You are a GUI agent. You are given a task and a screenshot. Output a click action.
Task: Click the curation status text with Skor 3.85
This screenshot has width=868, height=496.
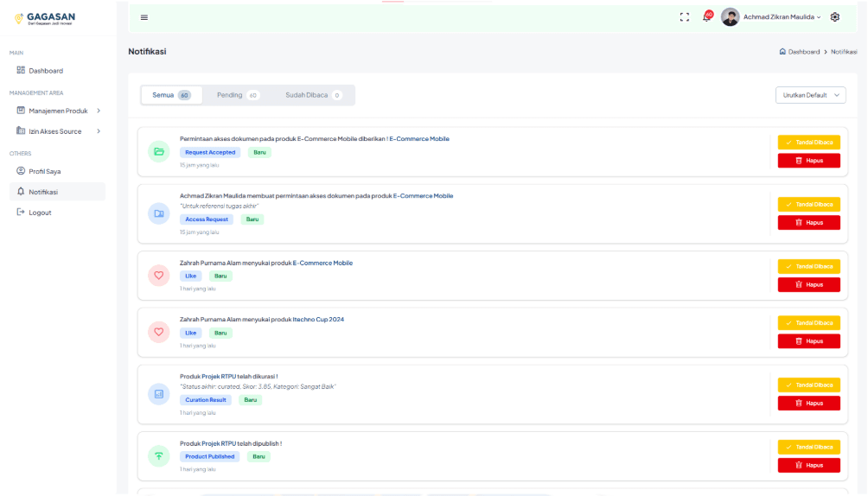tap(258, 386)
